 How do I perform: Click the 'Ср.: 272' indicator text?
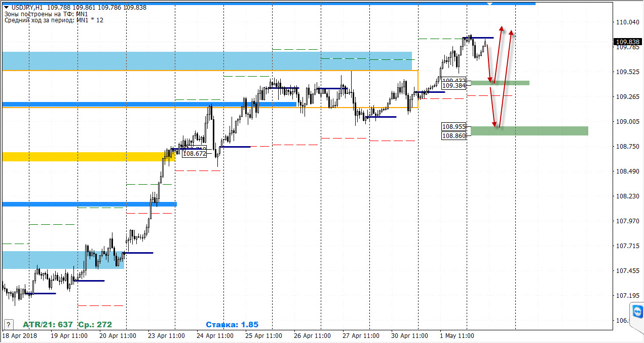coord(95,324)
